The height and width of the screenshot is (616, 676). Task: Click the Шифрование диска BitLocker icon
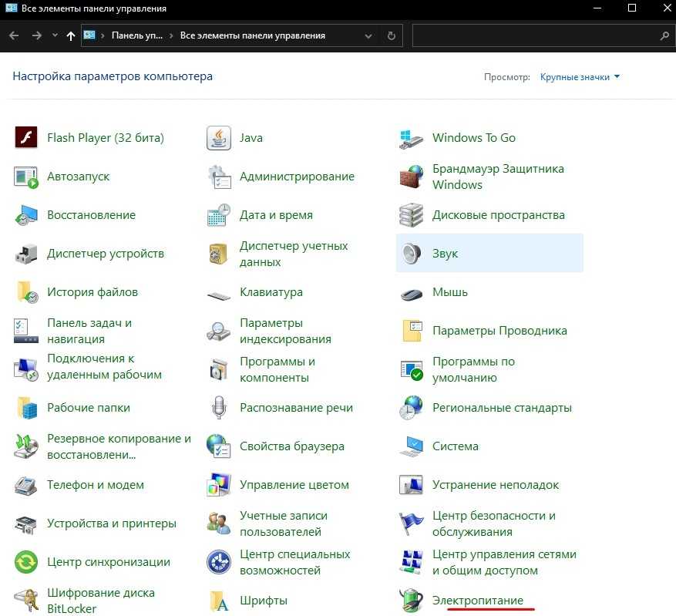pos(26,600)
